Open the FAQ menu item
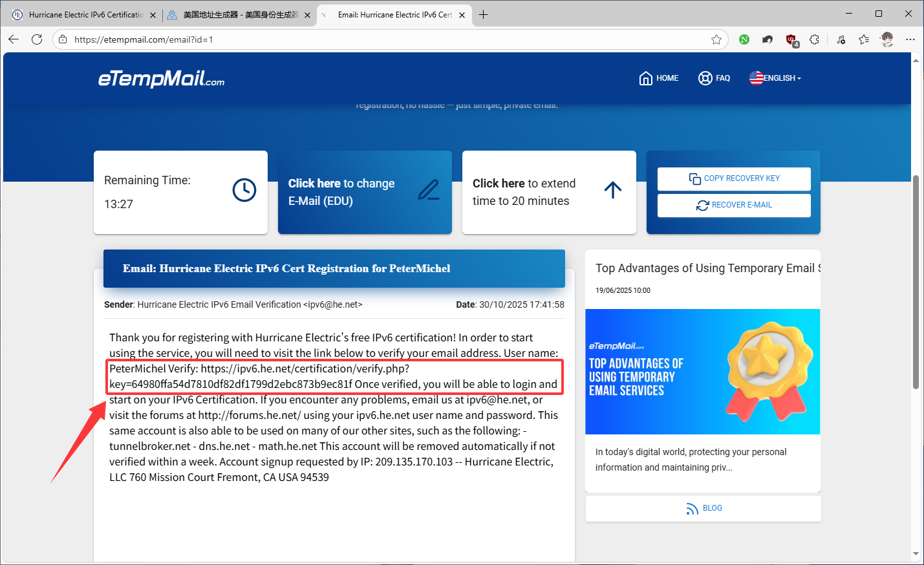This screenshot has height=565, width=924. 714,78
